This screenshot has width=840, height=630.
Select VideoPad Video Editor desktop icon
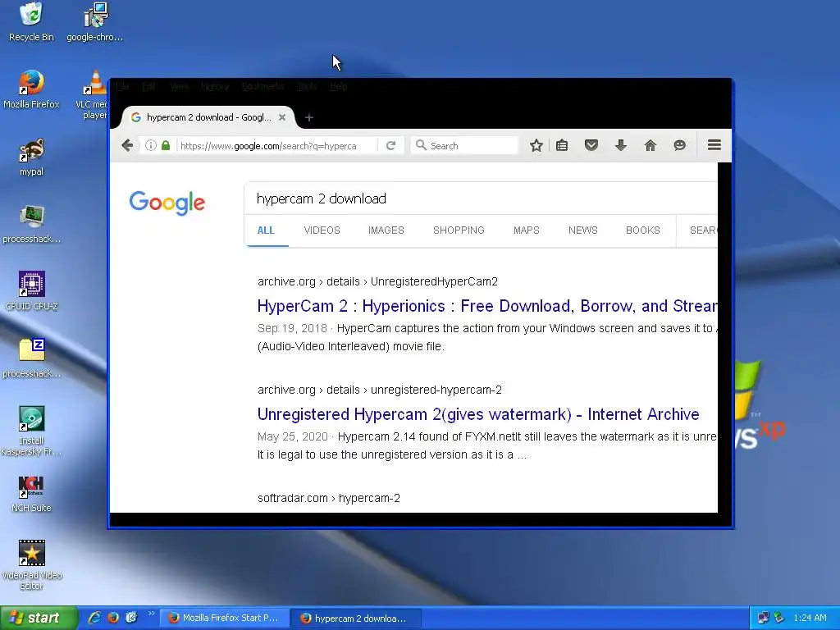[x=31, y=565]
